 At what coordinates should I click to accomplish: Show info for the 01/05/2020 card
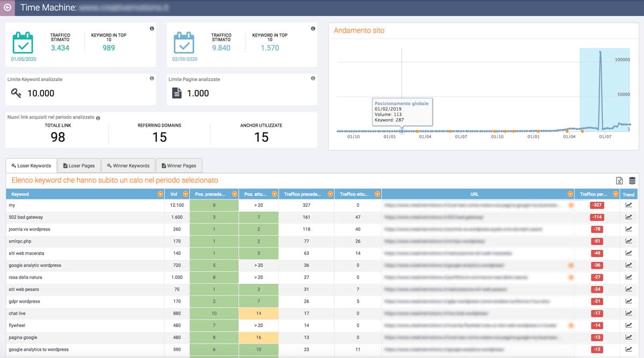152,28
